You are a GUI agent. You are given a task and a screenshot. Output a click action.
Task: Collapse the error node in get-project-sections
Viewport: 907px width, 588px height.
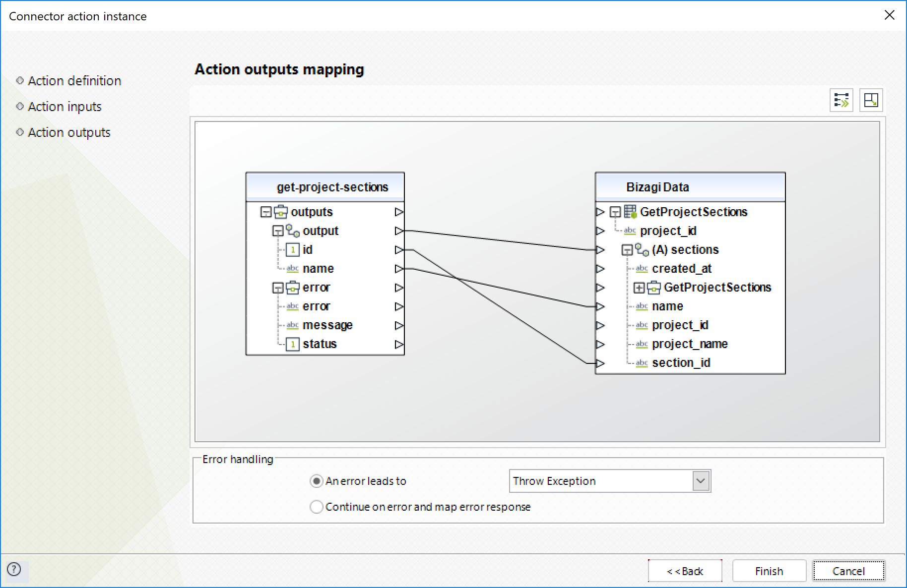[278, 288]
